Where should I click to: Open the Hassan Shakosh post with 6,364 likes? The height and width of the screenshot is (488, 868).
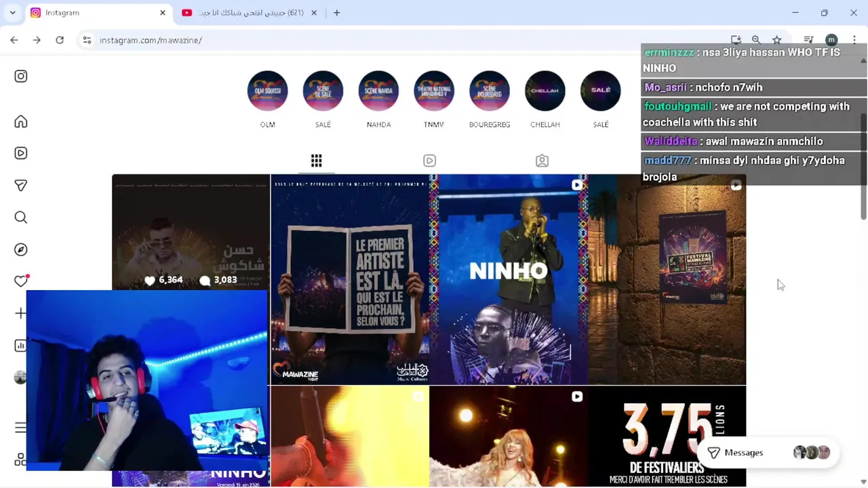coord(191,232)
